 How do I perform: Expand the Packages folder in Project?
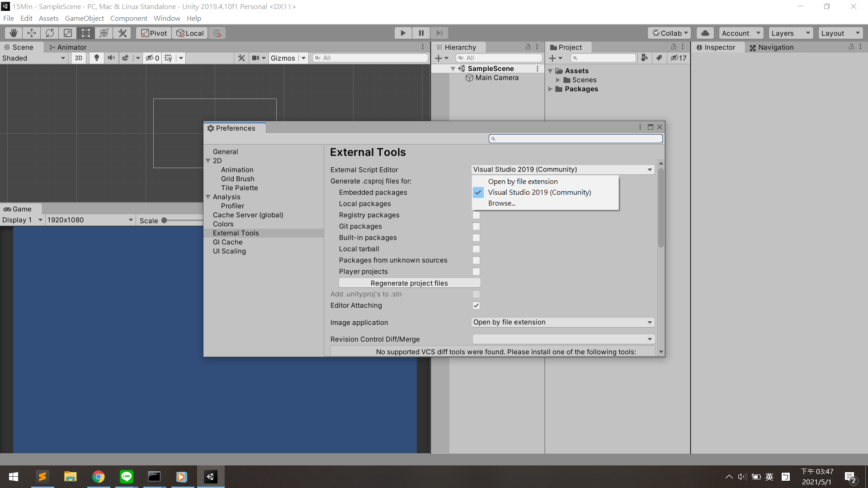551,89
